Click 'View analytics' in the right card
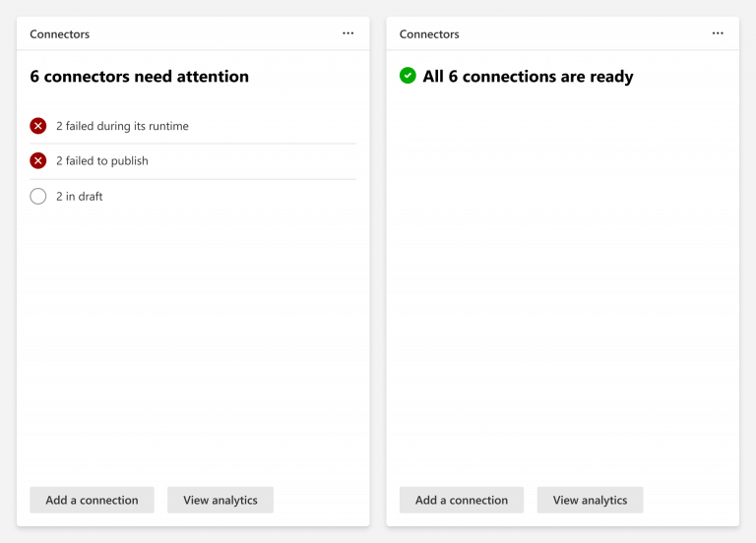 591,500
